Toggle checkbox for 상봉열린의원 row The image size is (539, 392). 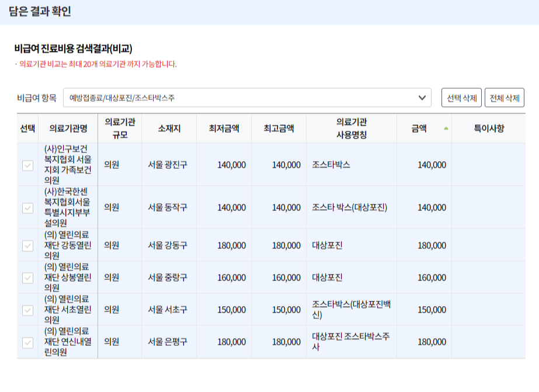point(26,277)
